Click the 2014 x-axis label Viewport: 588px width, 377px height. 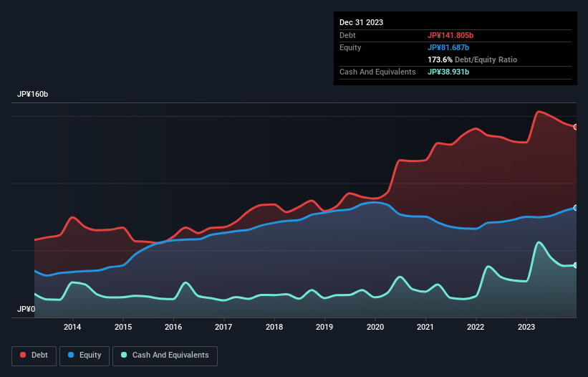pos(72,327)
